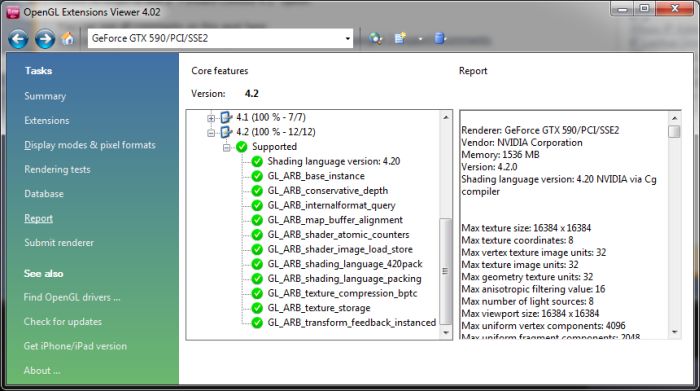
Task: Click the globe search toolbar icon
Action: (x=375, y=38)
